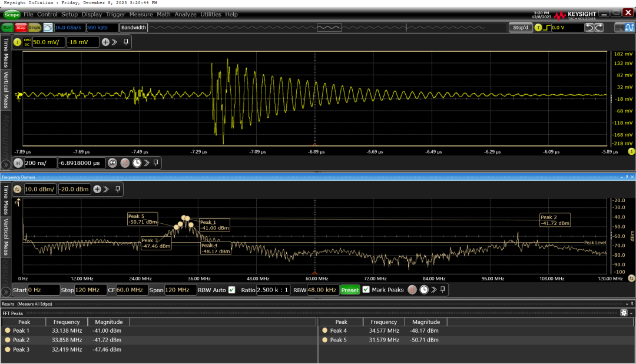Open the Measure menu
636x364 pixels.
pos(141,14)
